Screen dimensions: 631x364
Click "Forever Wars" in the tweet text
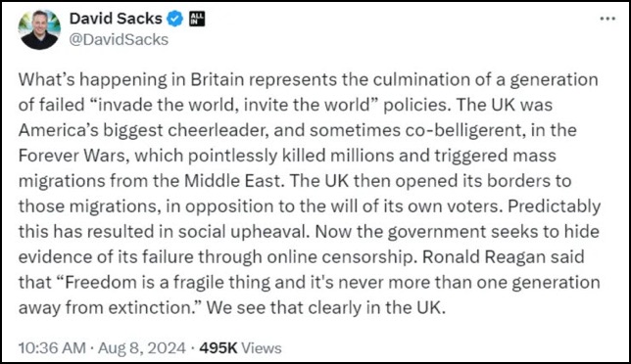(72, 156)
